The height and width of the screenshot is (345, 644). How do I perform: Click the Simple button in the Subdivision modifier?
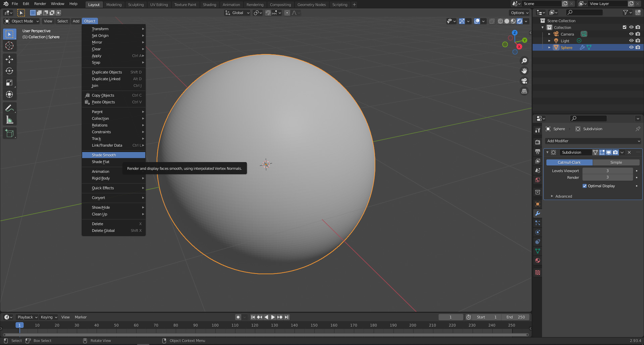616,162
